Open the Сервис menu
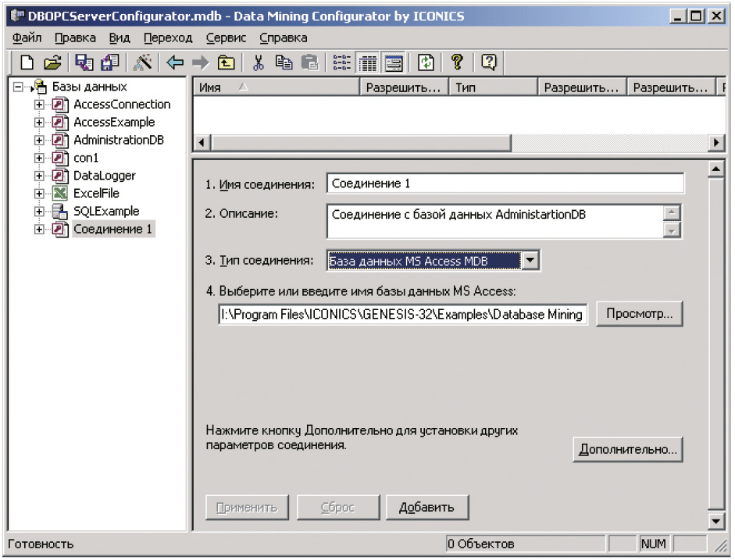735x560 pixels. (x=226, y=37)
